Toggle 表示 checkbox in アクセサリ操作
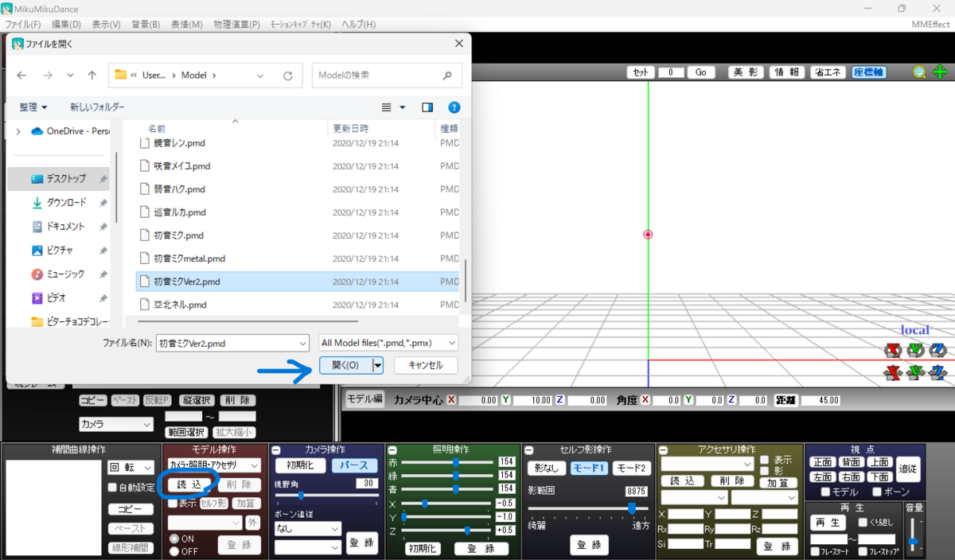The width and height of the screenshot is (955, 560). coord(764,460)
